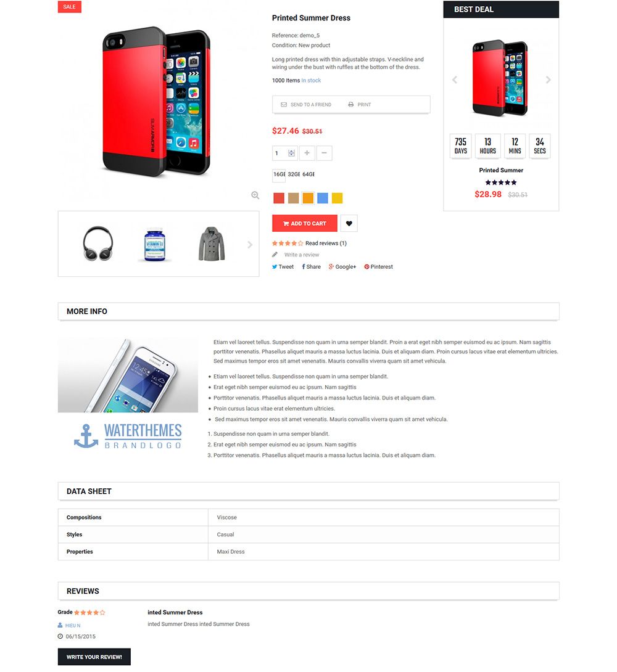
Task: Open Write Your Review button
Action: (x=94, y=657)
